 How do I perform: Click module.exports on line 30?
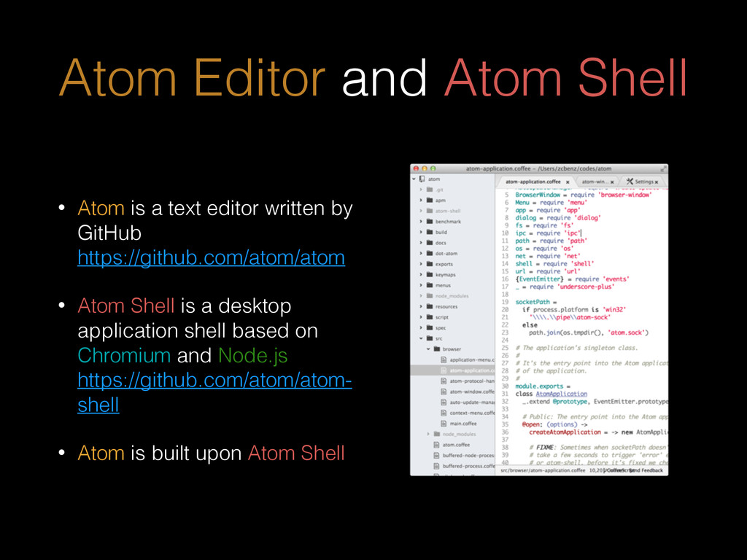pyautogui.click(x=539, y=386)
